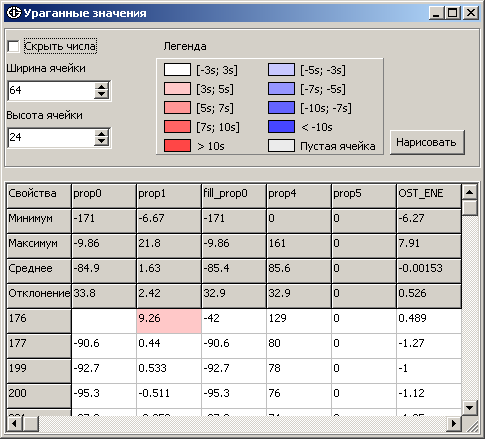Click the Свойства header cell
Screen dimensions: 485x439
coord(39,196)
